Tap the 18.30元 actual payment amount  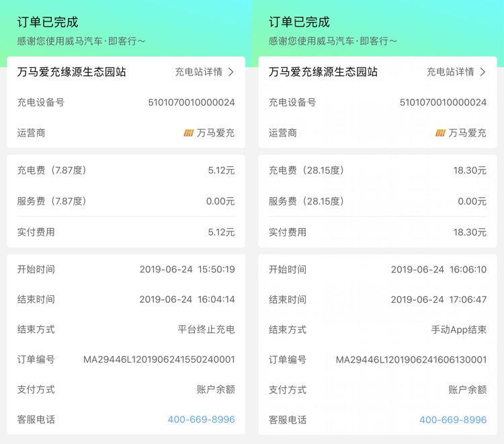[x=470, y=232]
